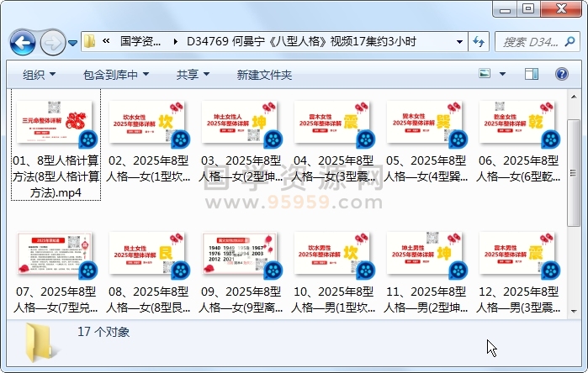Maximize the Explorer window

coord(528,9)
